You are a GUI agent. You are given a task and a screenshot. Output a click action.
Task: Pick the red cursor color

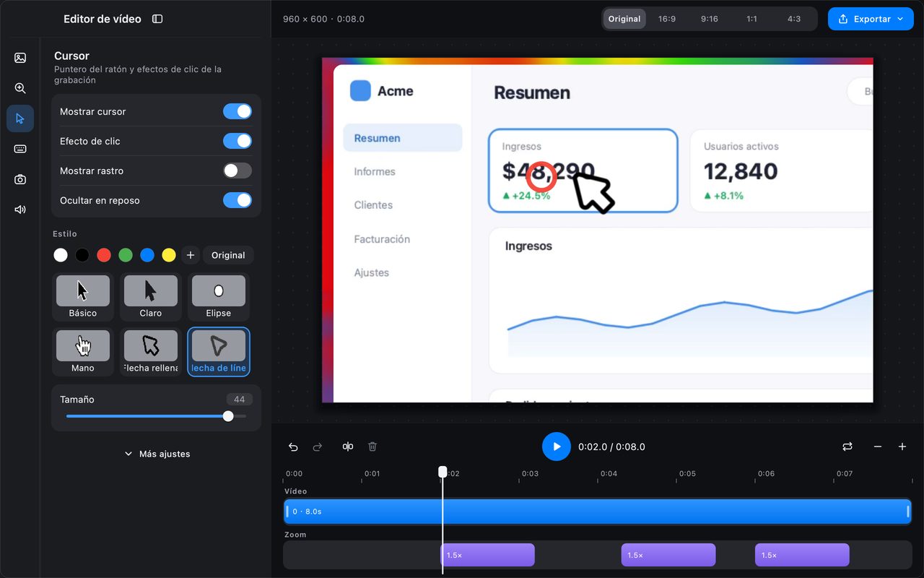(104, 255)
